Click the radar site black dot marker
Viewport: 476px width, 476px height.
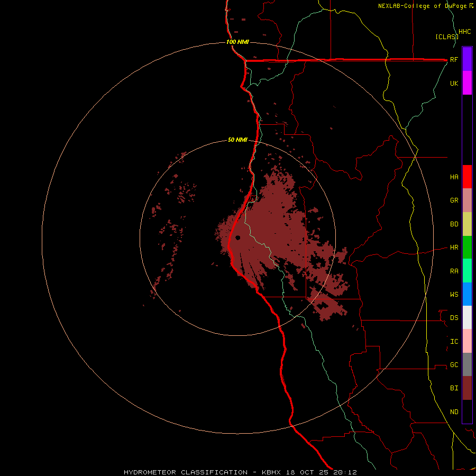tap(237, 237)
